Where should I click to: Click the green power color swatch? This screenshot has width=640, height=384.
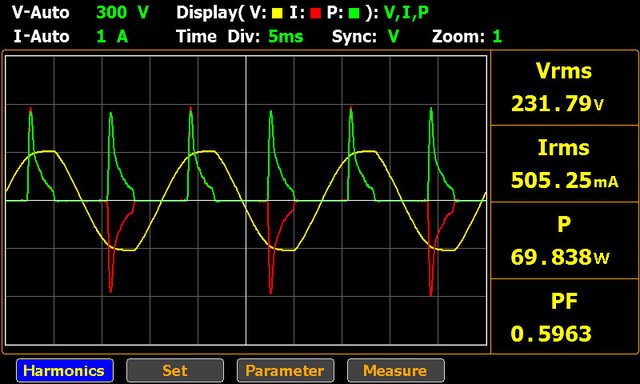coord(354,13)
